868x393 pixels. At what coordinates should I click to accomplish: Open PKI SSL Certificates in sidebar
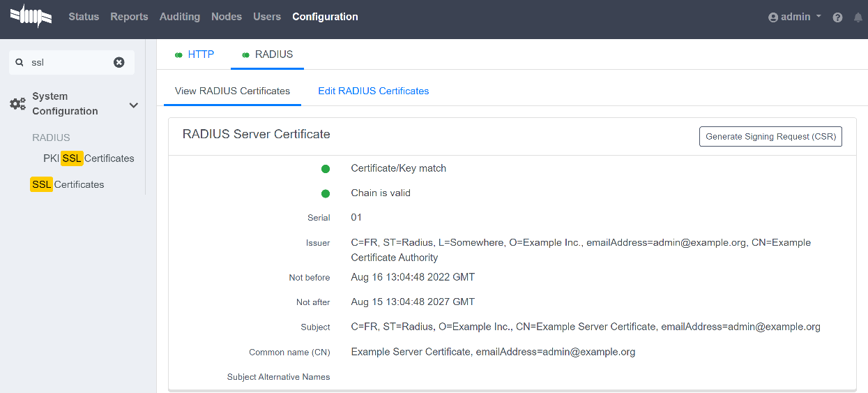click(89, 158)
